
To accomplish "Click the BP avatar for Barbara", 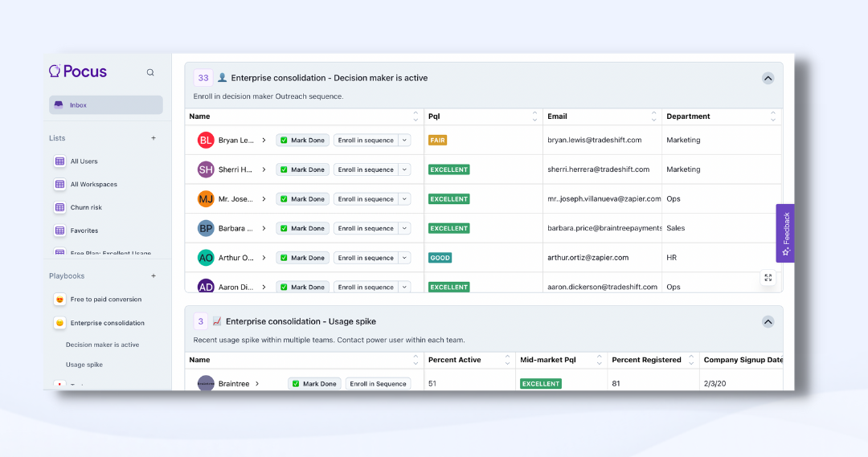I will click(x=206, y=228).
